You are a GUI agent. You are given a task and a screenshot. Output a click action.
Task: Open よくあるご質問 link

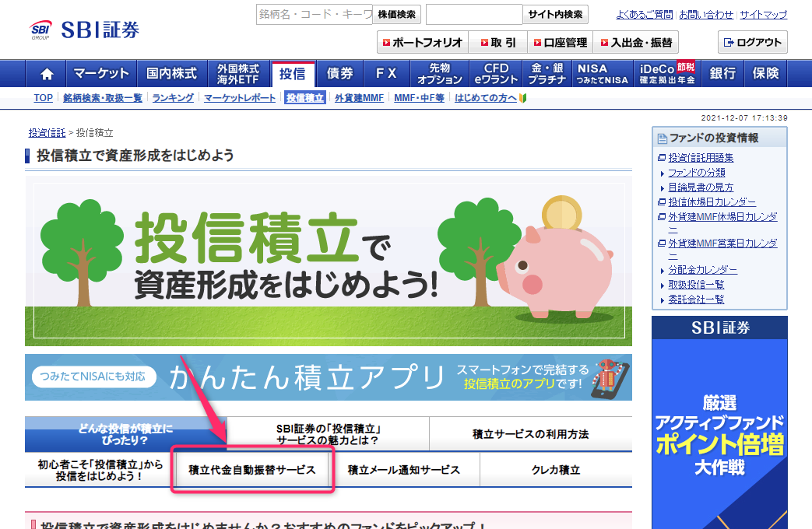(644, 15)
